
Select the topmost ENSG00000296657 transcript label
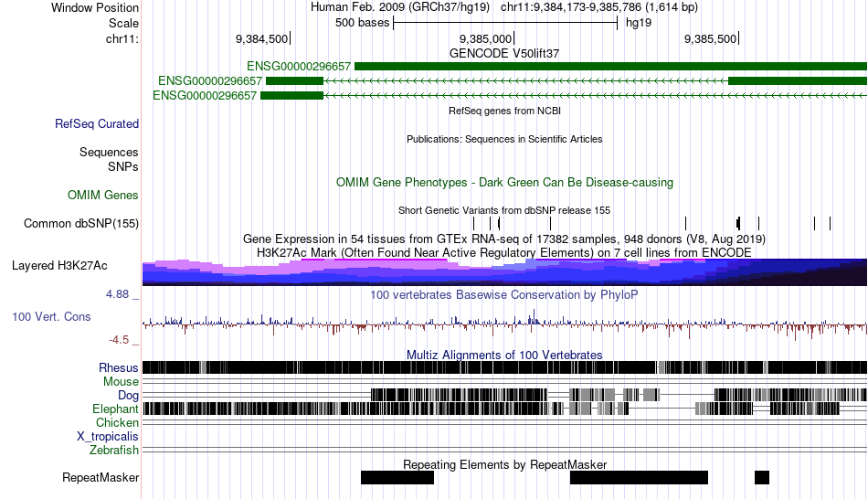click(x=299, y=67)
